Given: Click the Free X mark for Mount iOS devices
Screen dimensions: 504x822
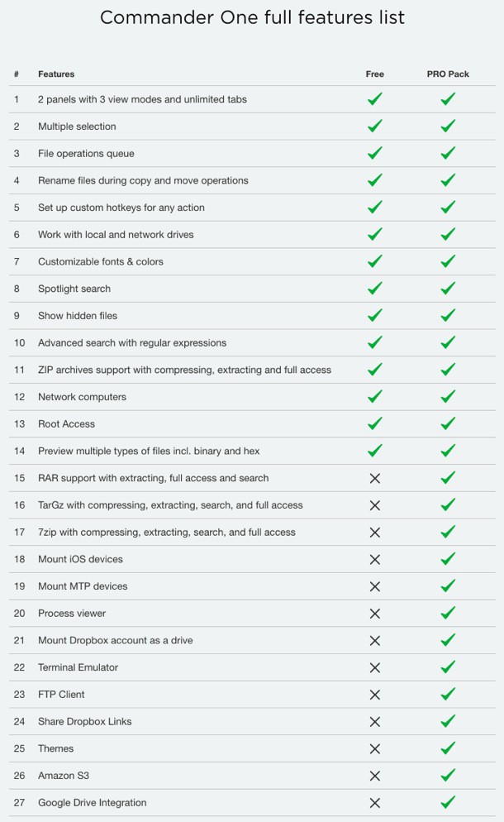Looking at the screenshot, I should click(x=374, y=559).
